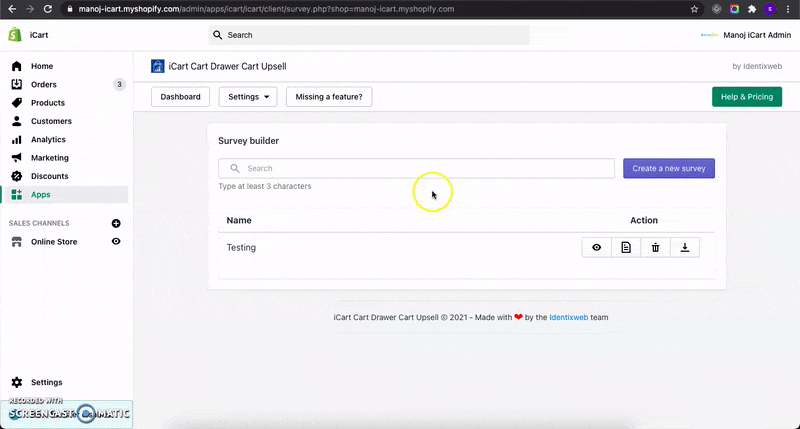Go forward with the browser forward arrow
800x429 pixels.
[x=30, y=9]
